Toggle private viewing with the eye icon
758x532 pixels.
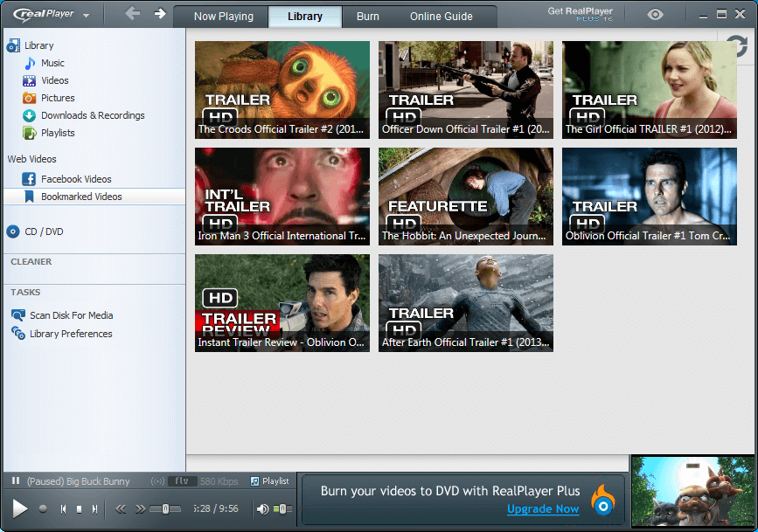654,14
